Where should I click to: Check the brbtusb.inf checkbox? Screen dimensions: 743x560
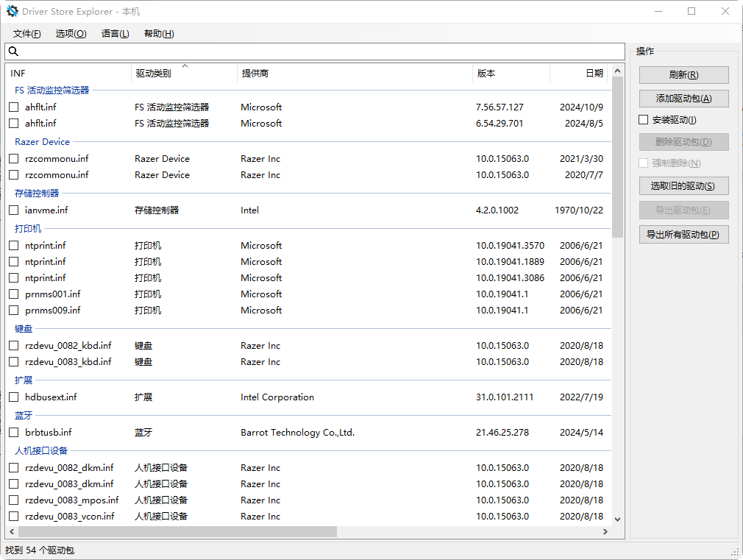[14, 433]
